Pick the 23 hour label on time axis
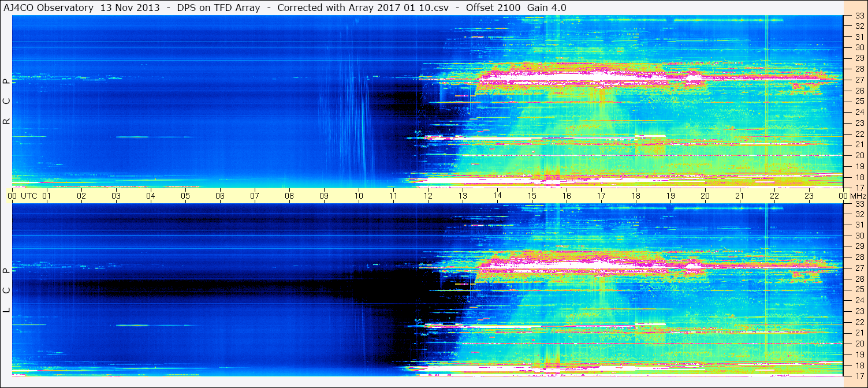The image size is (868, 388). tap(809, 196)
